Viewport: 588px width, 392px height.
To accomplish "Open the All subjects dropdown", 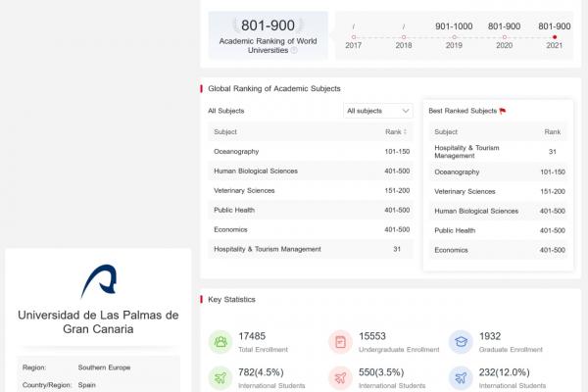I will [x=378, y=111].
